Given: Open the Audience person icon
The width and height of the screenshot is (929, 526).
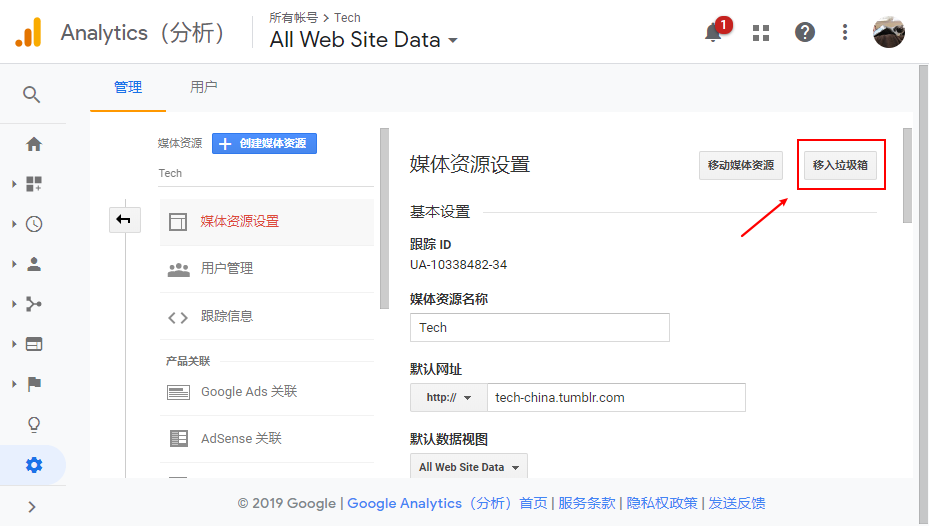Looking at the screenshot, I should (x=34, y=264).
